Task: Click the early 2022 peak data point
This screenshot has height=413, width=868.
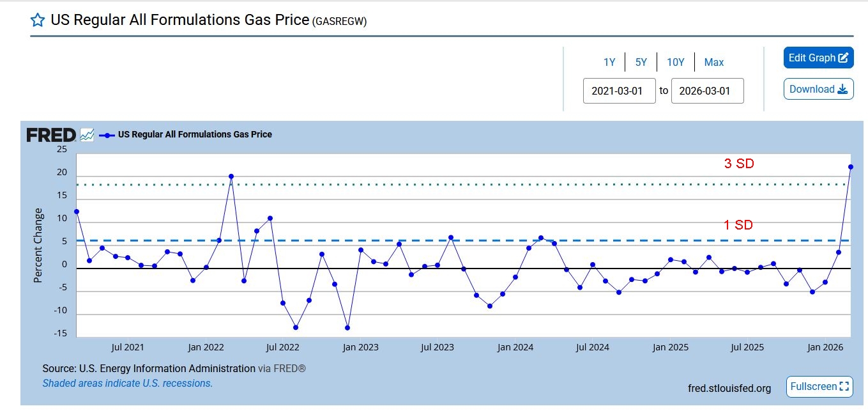Action: (231, 176)
